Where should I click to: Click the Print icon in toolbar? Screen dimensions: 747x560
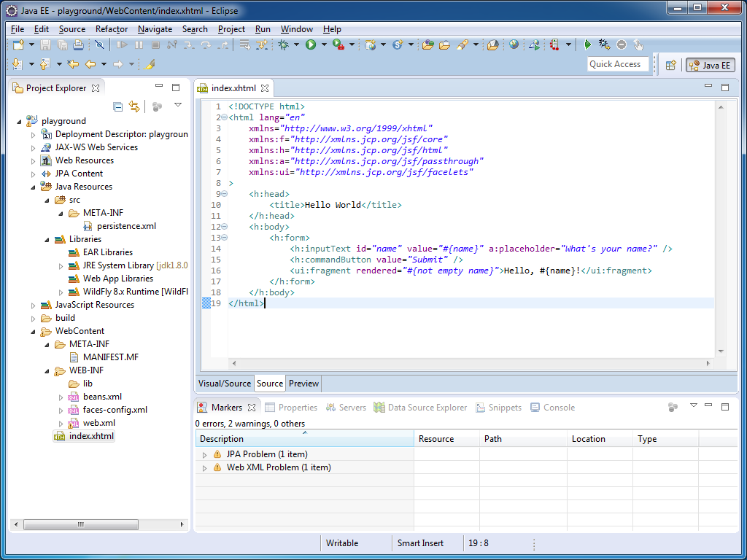77,45
